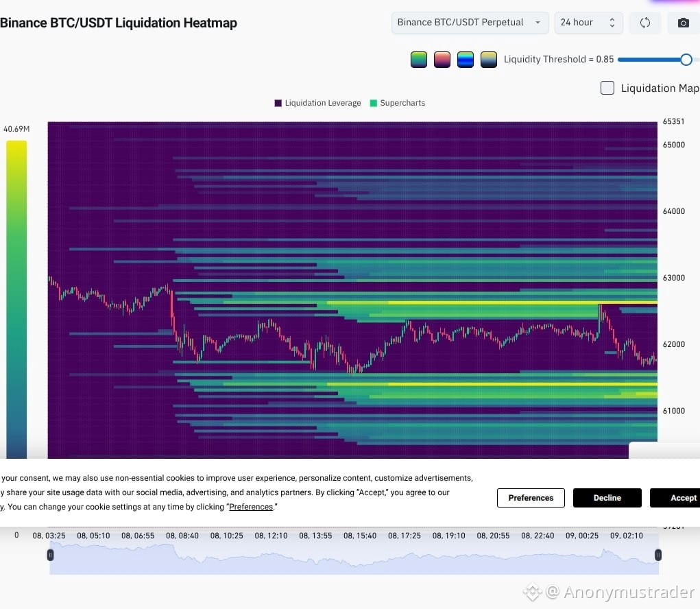700x609 pixels.
Task: Click the Liquidity Threshold slider handle
Action: pos(686,60)
